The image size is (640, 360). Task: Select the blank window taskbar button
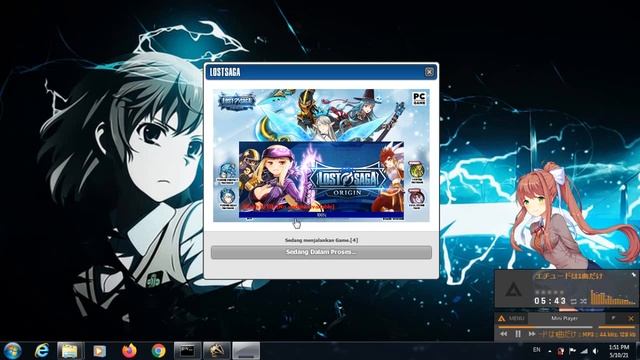[x=246, y=351]
